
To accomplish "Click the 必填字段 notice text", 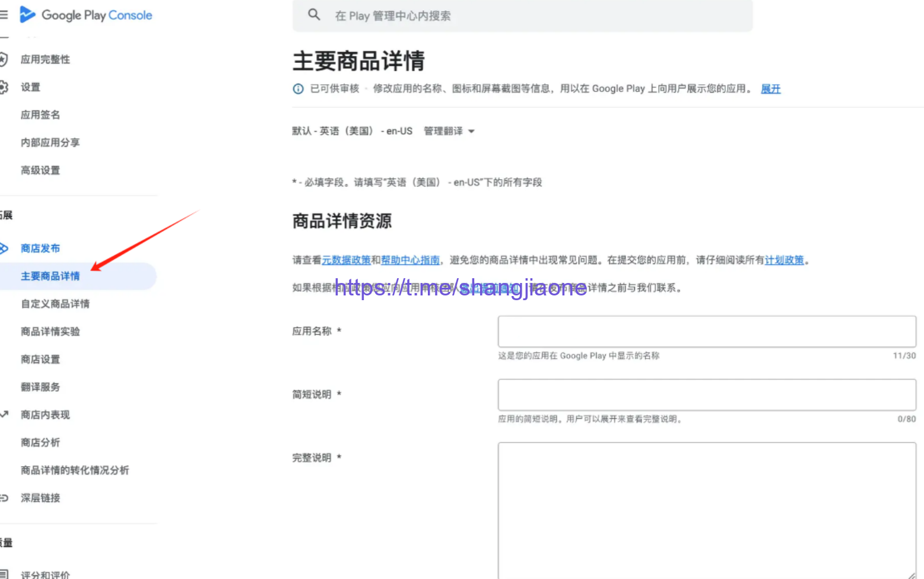I will (x=417, y=182).
